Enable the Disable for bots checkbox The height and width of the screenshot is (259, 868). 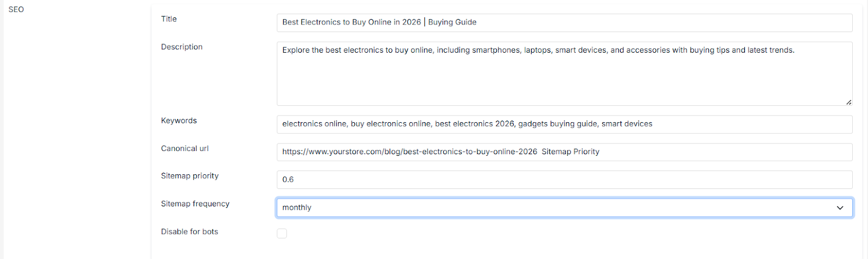point(282,233)
